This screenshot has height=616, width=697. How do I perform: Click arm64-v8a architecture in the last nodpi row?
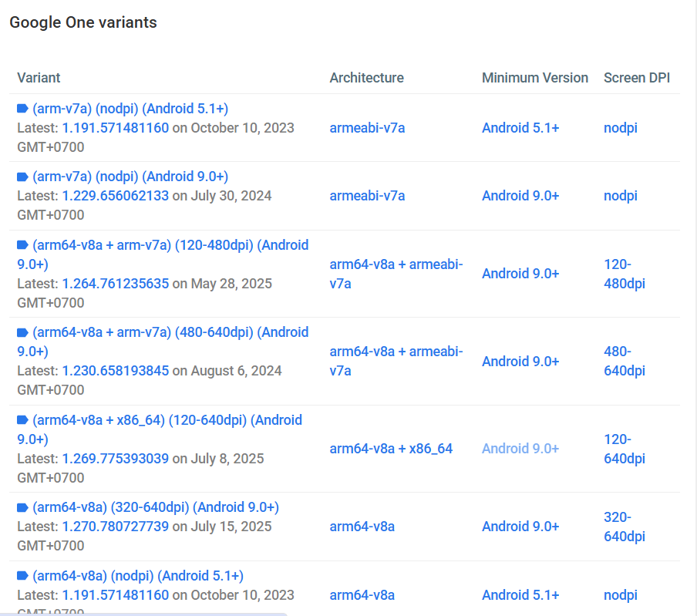click(x=362, y=595)
